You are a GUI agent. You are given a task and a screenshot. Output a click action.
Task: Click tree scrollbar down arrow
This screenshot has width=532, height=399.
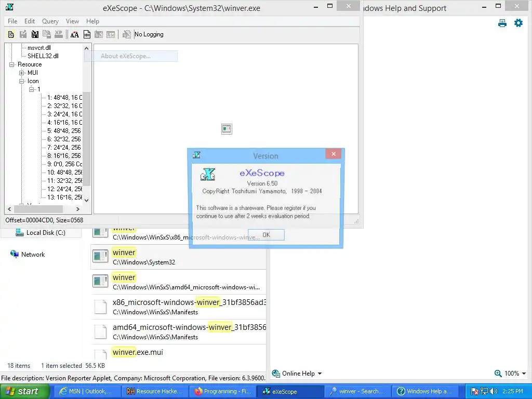click(x=87, y=200)
